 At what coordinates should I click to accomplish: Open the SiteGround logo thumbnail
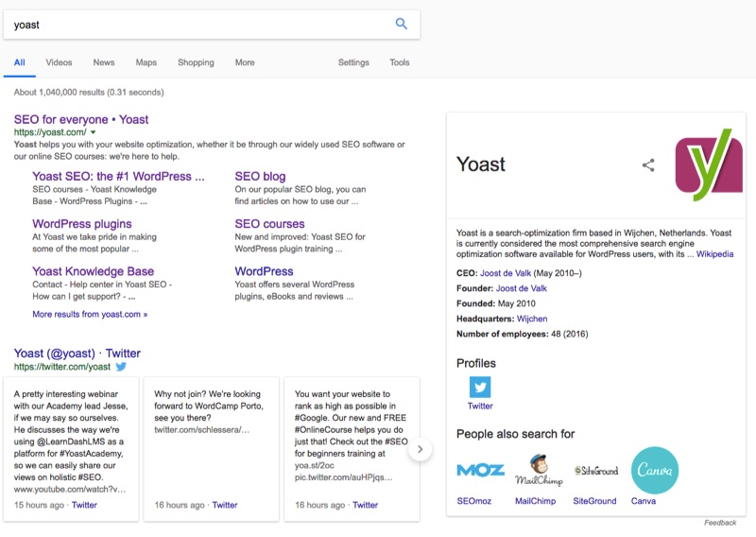(596, 471)
